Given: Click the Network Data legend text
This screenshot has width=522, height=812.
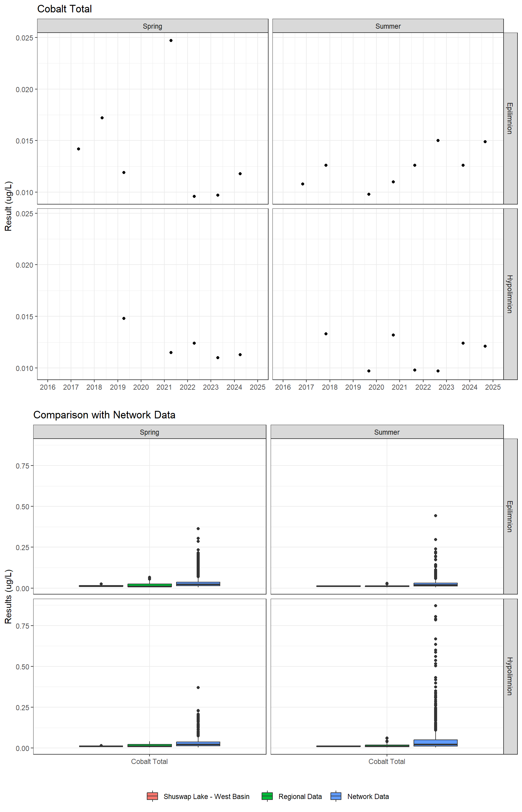Looking at the screenshot, I should click(x=368, y=796).
